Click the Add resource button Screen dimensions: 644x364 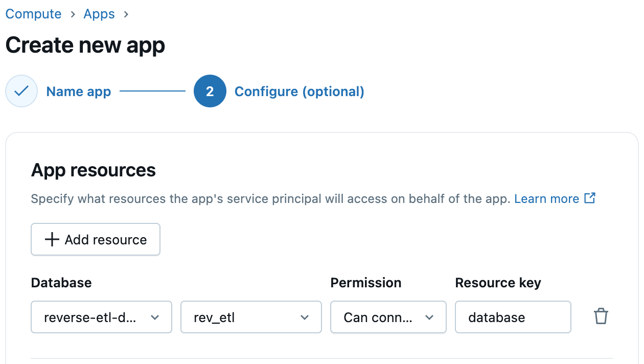click(x=96, y=239)
